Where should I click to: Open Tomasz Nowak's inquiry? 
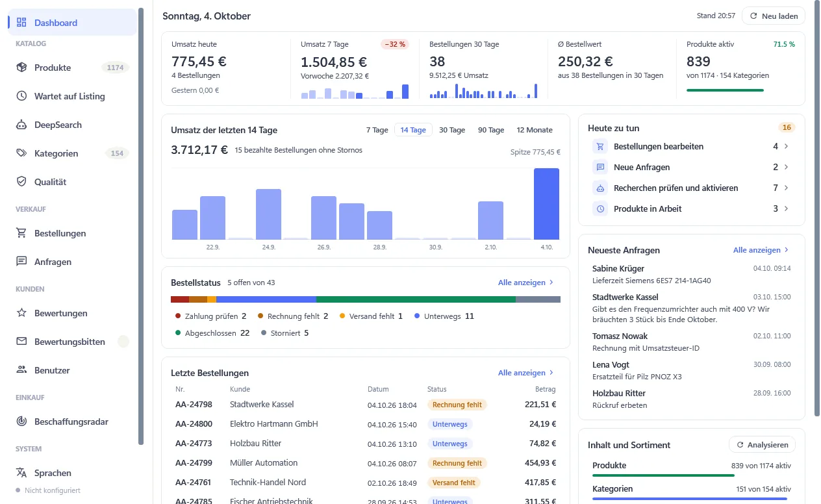pyautogui.click(x=692, y=342)
